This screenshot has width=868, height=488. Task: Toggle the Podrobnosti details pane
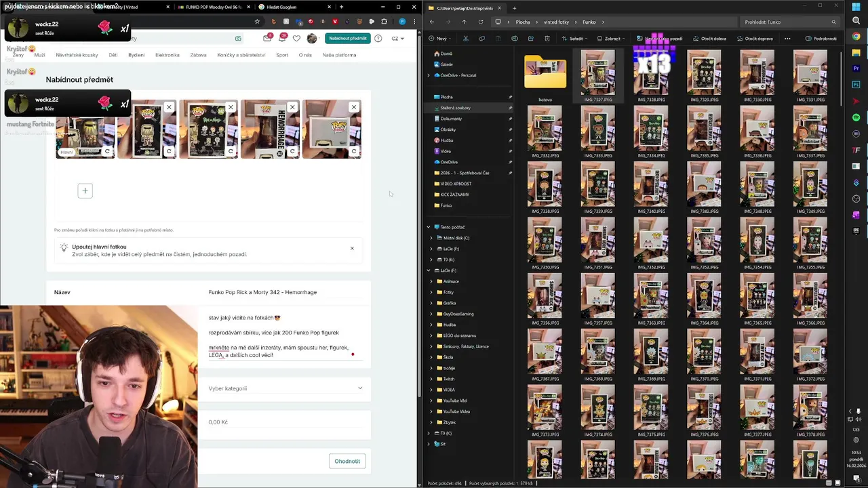click(821, 39)
